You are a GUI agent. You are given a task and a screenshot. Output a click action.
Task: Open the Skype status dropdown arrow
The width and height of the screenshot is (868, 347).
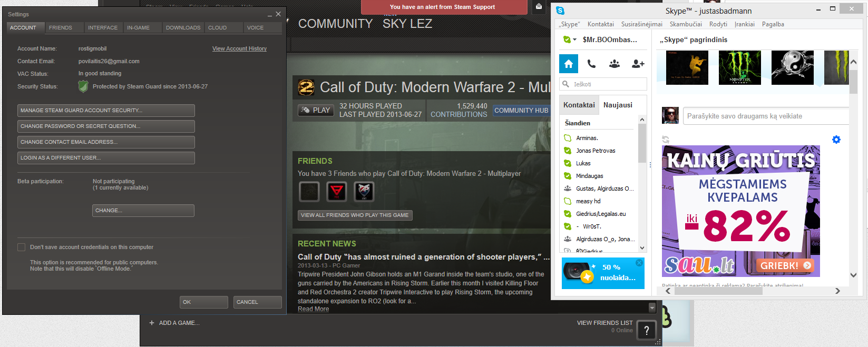pyautogui.click(x=574, y=39)
